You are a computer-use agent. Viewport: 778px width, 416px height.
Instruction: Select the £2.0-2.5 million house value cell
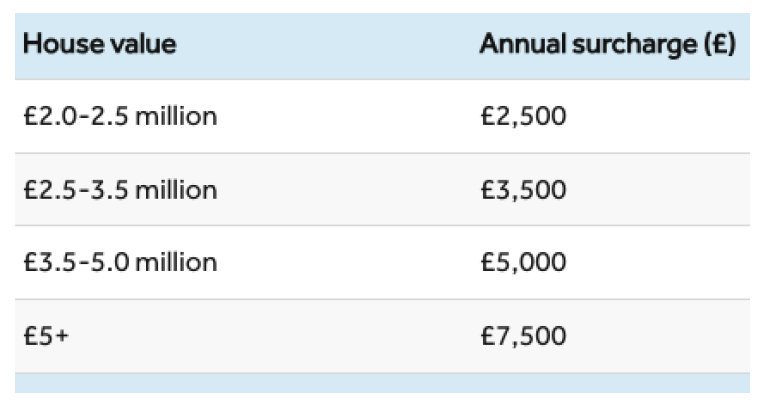(120, 117)
